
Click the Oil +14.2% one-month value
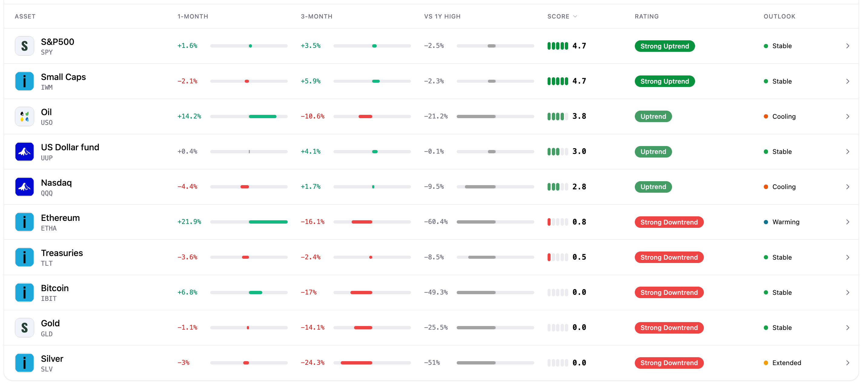click(189, 116)
